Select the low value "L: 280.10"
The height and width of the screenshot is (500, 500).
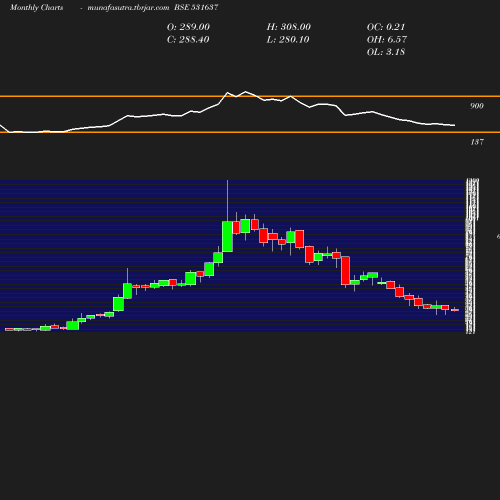click(x=288, y=40)
